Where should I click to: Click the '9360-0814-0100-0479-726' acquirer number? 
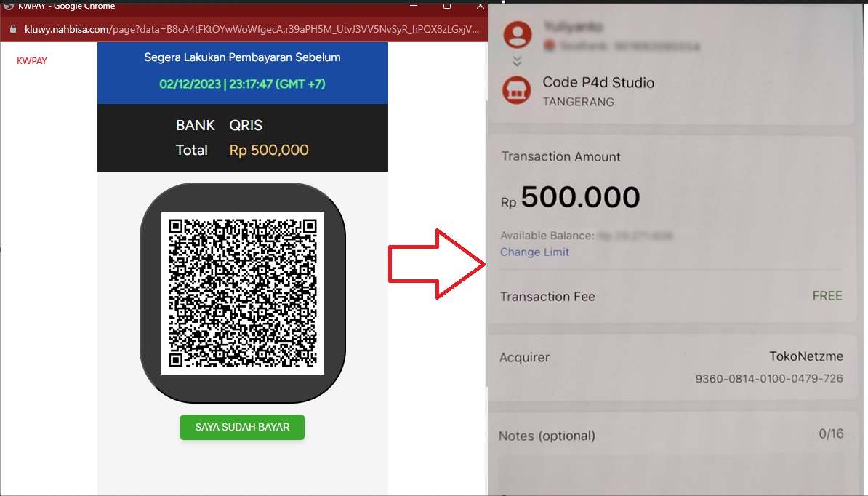769,379
